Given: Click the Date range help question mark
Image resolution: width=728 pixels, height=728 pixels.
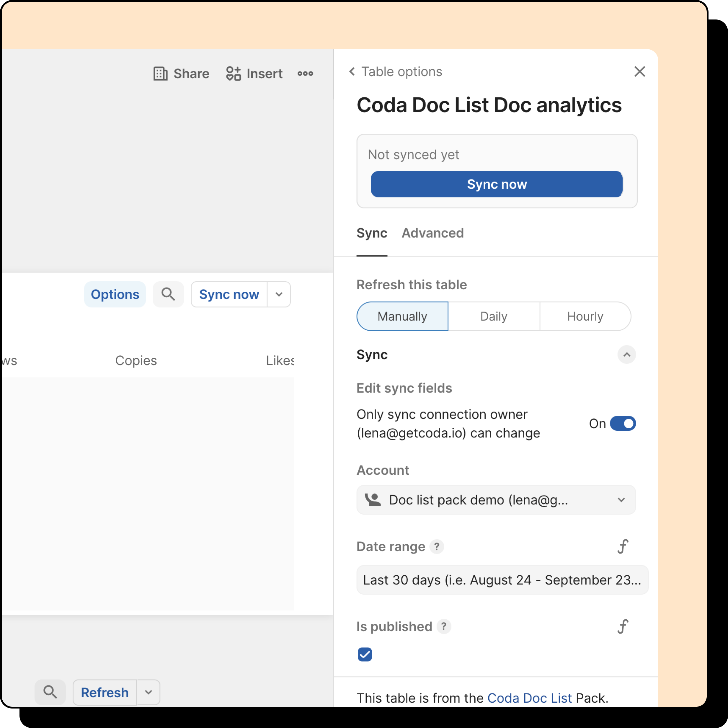Looking at the screenshot, I should click(x=436, y=546).
